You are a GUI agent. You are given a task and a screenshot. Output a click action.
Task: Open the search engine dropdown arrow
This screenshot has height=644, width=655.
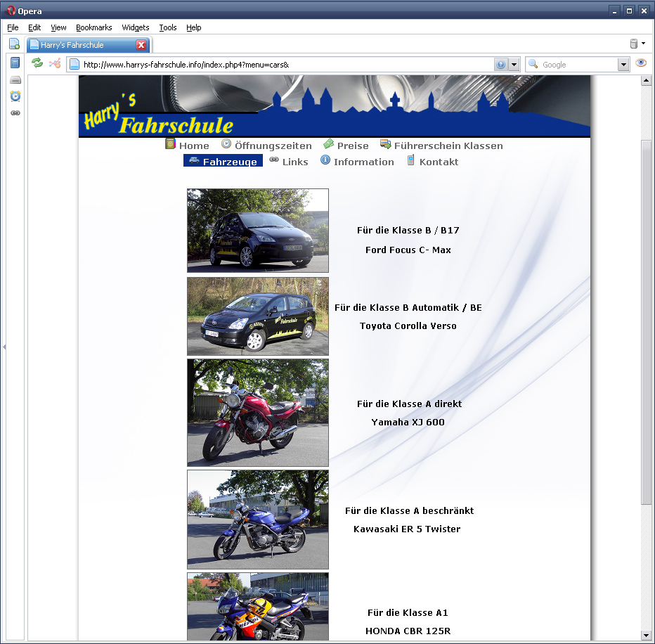[623, 65]
